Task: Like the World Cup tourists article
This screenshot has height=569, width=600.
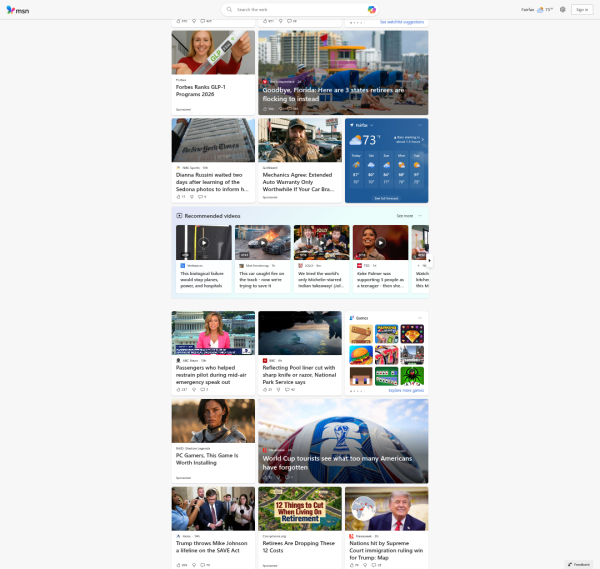Action: (265, 478)
